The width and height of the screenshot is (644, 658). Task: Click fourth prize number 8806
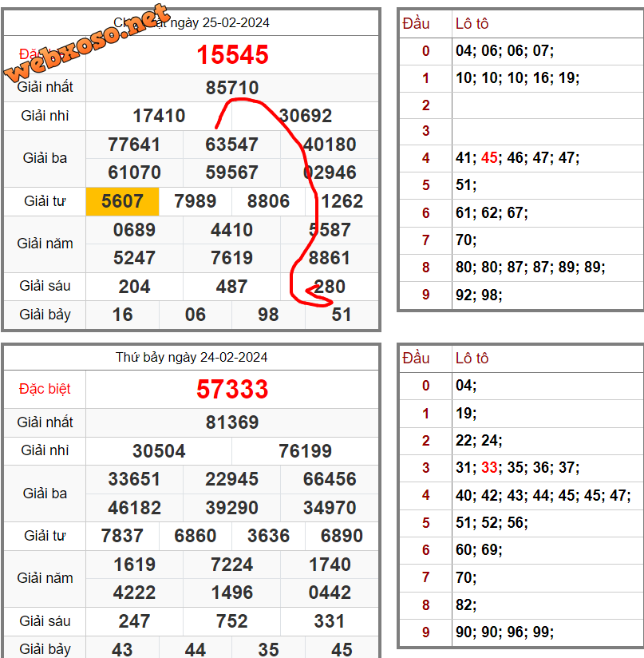click(x=268, y=201)
